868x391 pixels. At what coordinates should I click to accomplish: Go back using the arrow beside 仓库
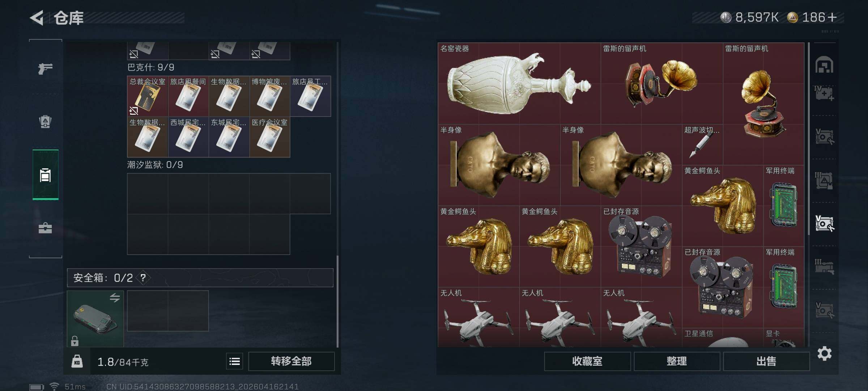(37, 18)
